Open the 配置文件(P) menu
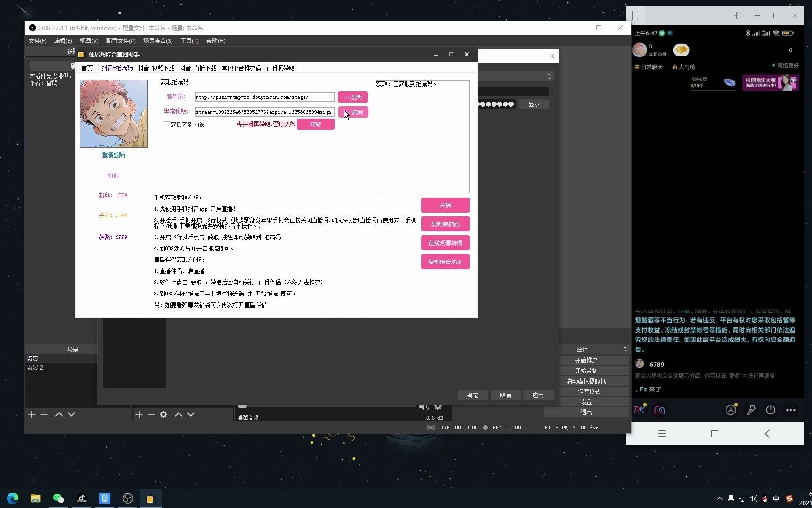 [x=121, y=41]
